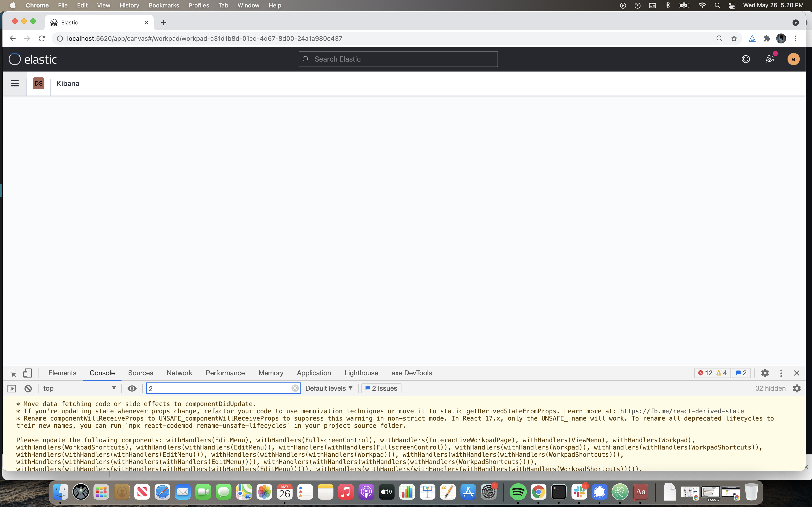Open the Elastic help icon in the header
The image size is (812, 507).
pyautogui.click(x=746, y=59)
